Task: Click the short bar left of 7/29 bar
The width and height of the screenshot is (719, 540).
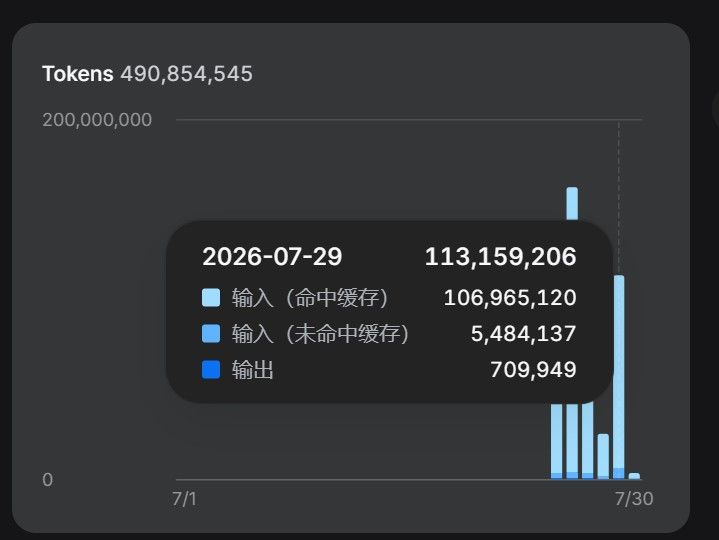Action: click(603, 456)
